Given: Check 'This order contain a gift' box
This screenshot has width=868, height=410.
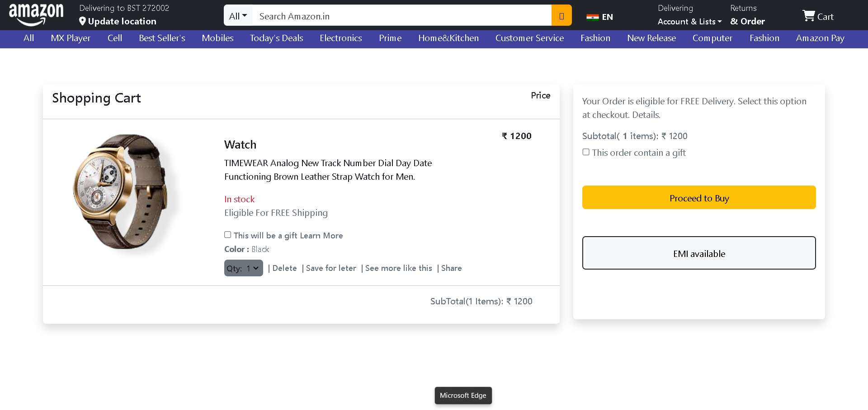Looking at the screenshot, I should [586, 152].
